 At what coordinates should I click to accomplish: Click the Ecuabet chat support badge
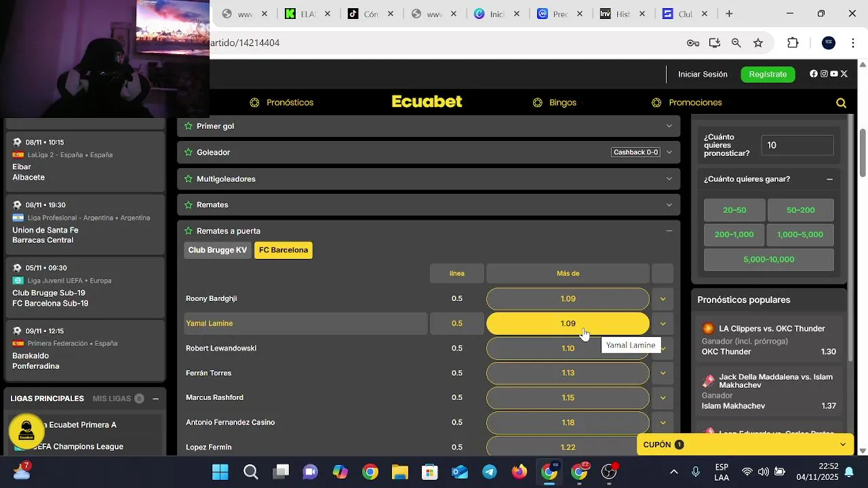[x=26, y=431]
